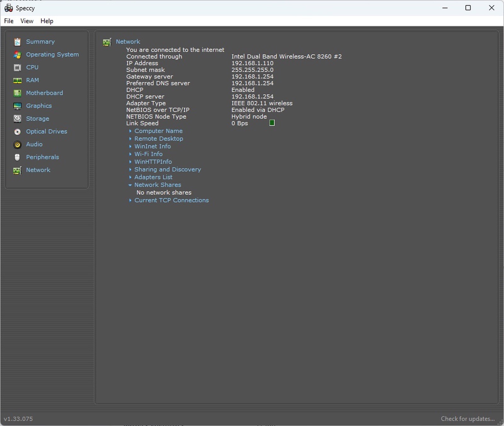Image resolution: width=504 pixels, height=426 pixels.
Task: Click the subnet mask value 255.255.255.0
Action: [x=252, y=70]
